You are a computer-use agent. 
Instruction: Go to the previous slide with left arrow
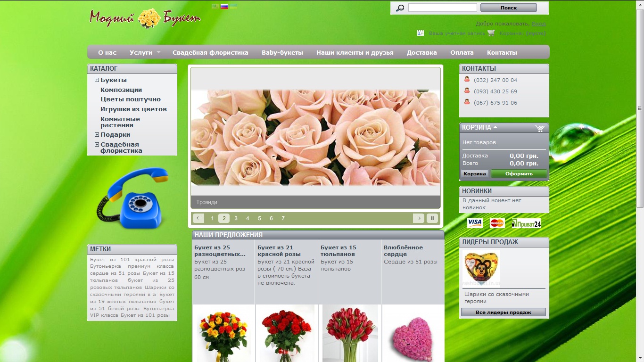coord(198,218)
